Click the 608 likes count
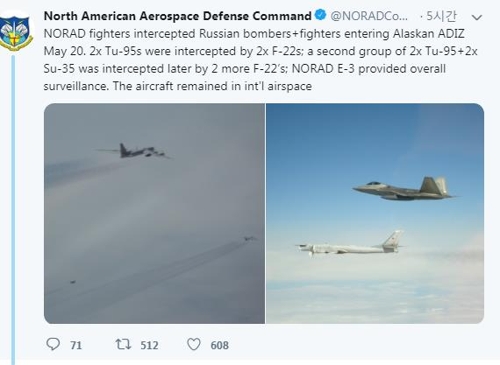The height and width of the screenshot is (365, 500). click(219, 345)
